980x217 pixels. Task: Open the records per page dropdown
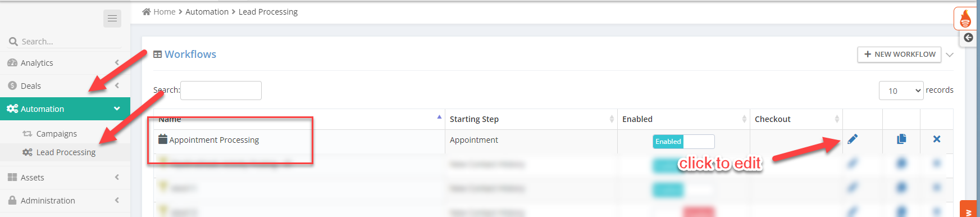pyautogui.click(x=901, y=91)
